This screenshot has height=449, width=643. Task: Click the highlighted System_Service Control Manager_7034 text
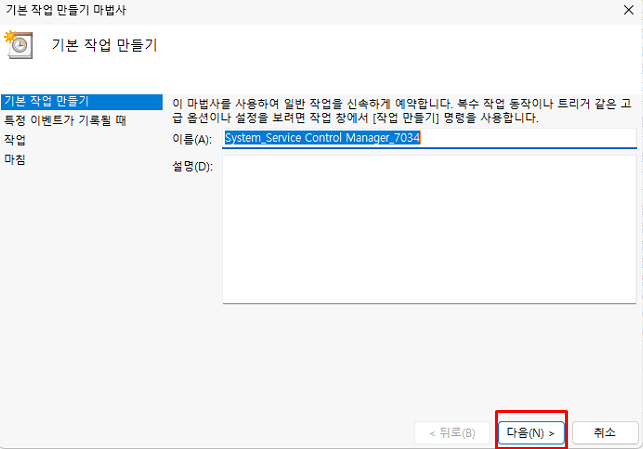click(322, 139)
